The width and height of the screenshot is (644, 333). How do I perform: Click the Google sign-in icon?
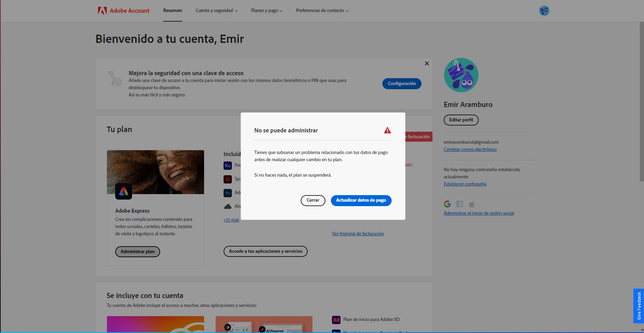pyautogui.click(x=447, y=204)
